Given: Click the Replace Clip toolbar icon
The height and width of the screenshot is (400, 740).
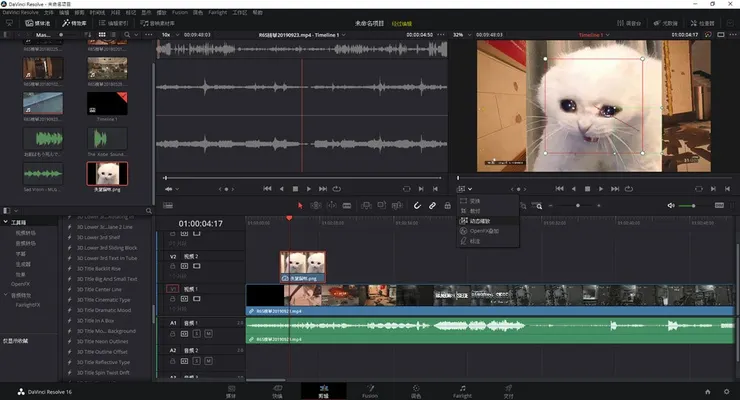Looking at the screenshot, I should 397,206.
